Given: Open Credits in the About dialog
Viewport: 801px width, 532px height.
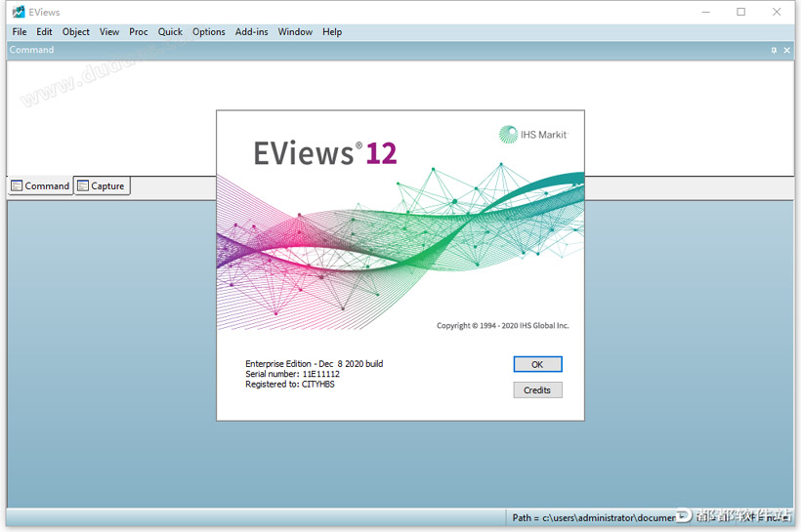Looking at the screenshot, I should coord(537,390).
